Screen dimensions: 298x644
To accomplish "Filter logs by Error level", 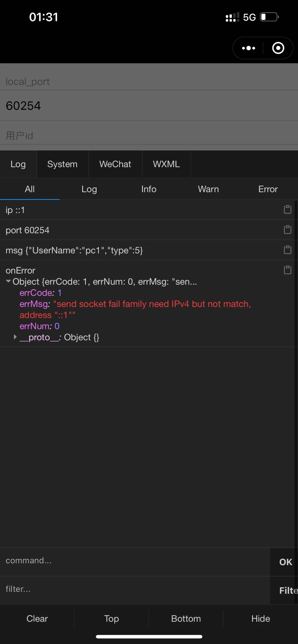I will tap(268, 189).
